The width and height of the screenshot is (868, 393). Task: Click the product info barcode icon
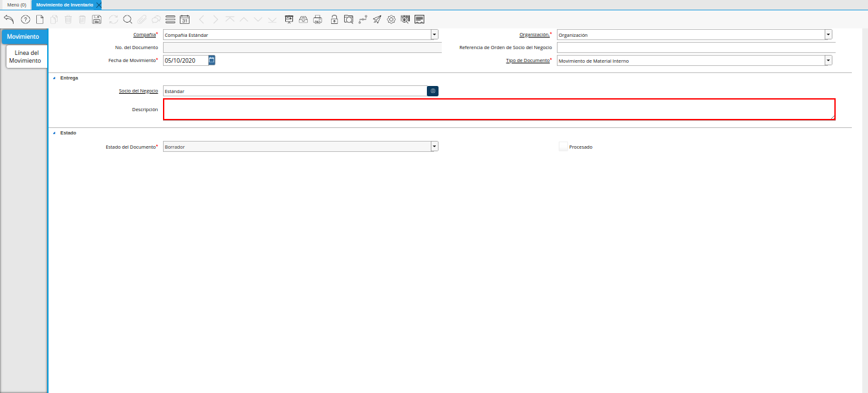click(406, 19)
